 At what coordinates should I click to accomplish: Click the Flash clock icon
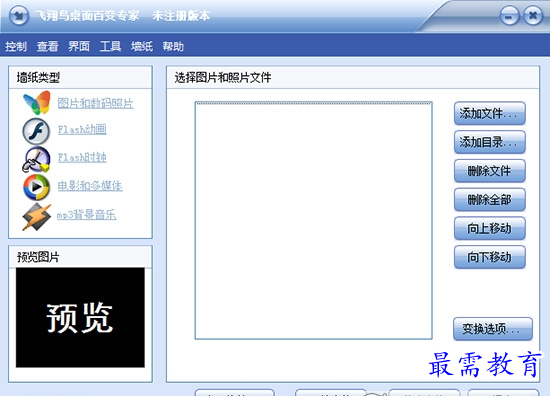point(36,160)
